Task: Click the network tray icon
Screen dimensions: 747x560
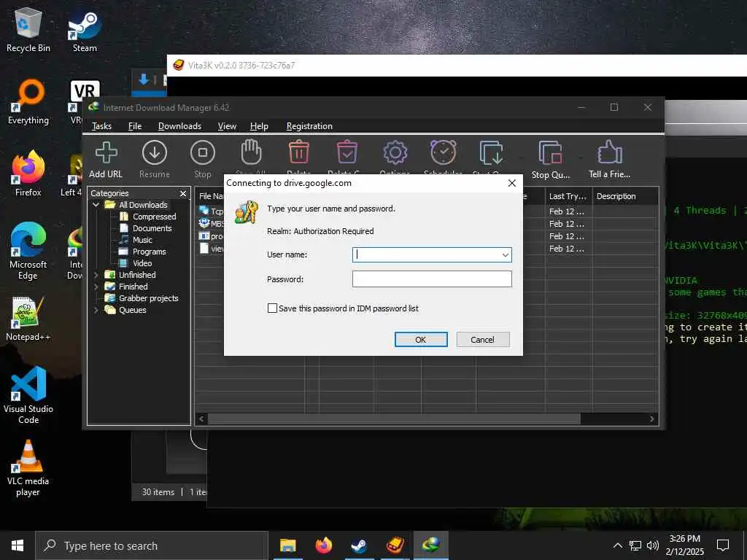Action: point(635,545)
